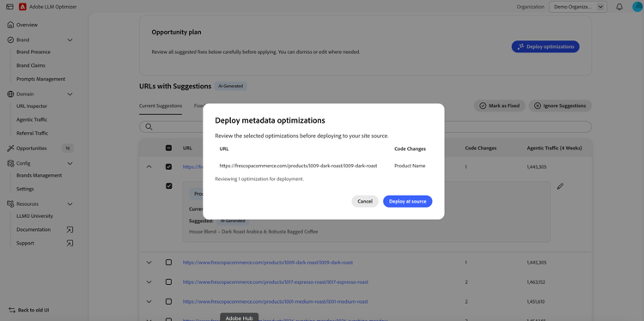Expand the 1017-espresso-roast row
The width and height of the screenshot is (644, 321).
coord(149,282)
